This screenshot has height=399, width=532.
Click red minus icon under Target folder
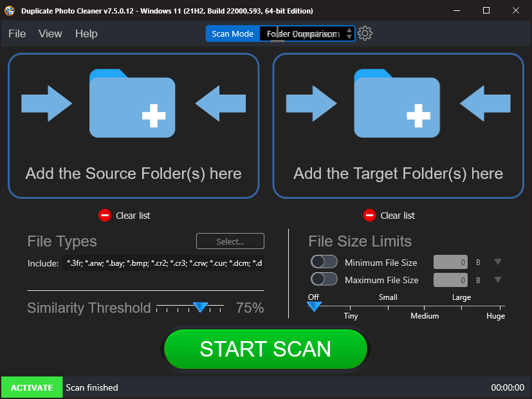click(x=369, y=216)
